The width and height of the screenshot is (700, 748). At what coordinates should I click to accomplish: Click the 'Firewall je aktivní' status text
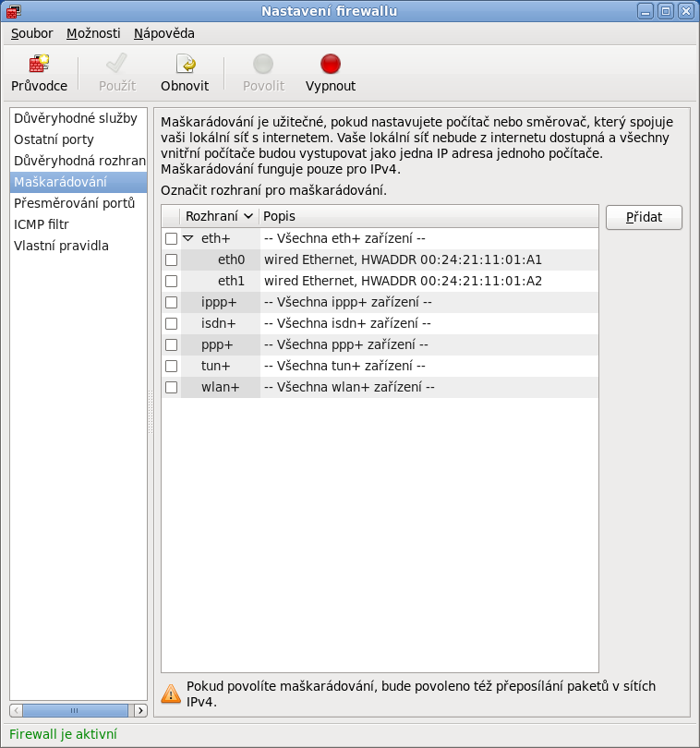coord(63,734)
